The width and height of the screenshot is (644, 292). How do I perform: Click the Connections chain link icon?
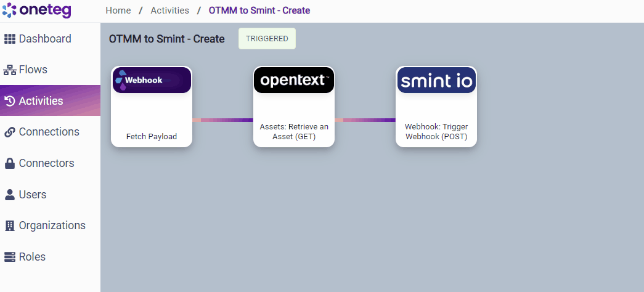(x=10, y=132)
